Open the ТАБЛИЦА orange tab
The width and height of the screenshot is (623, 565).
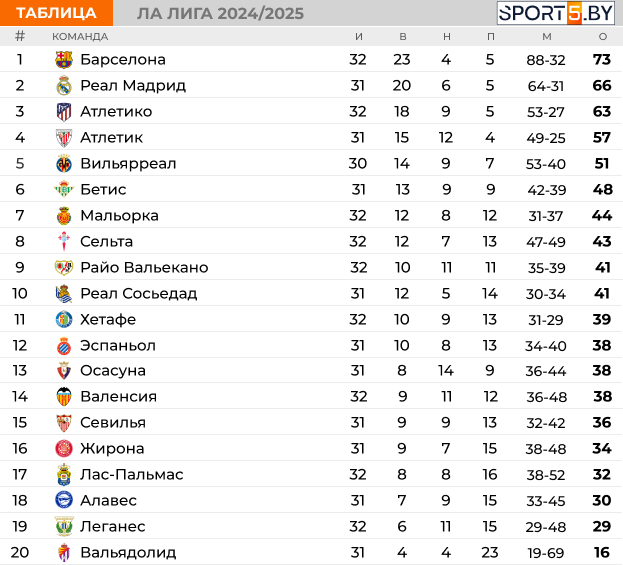(56, 13)
